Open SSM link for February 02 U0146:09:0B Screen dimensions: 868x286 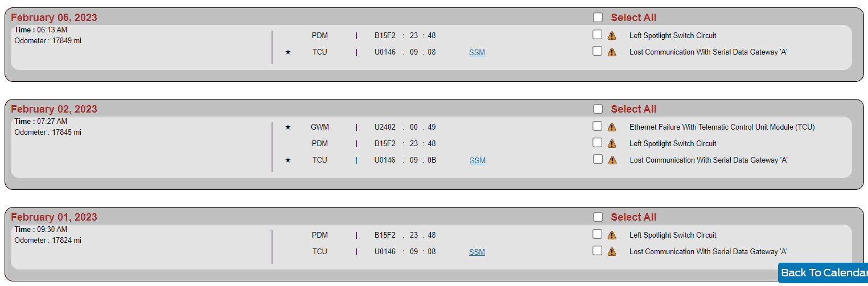click(x=478, y=160)
